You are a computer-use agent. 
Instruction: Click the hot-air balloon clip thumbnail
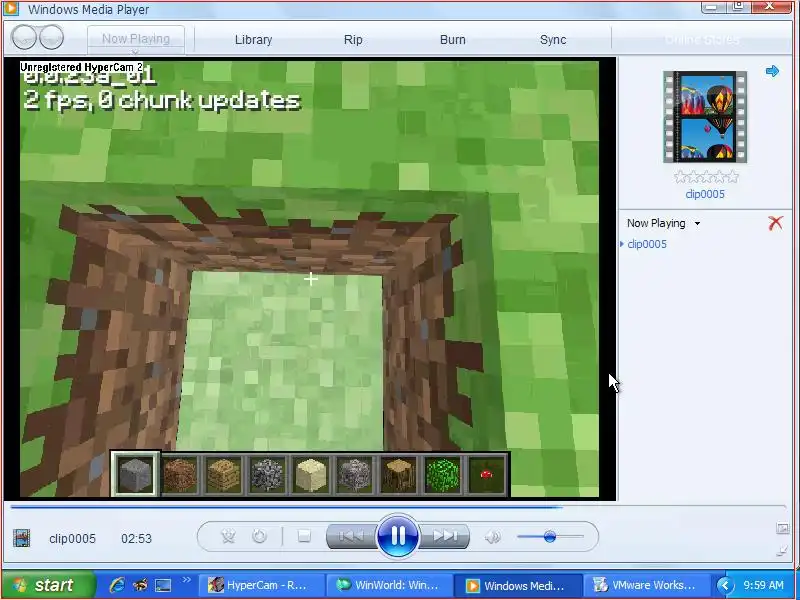pos(705,117)
